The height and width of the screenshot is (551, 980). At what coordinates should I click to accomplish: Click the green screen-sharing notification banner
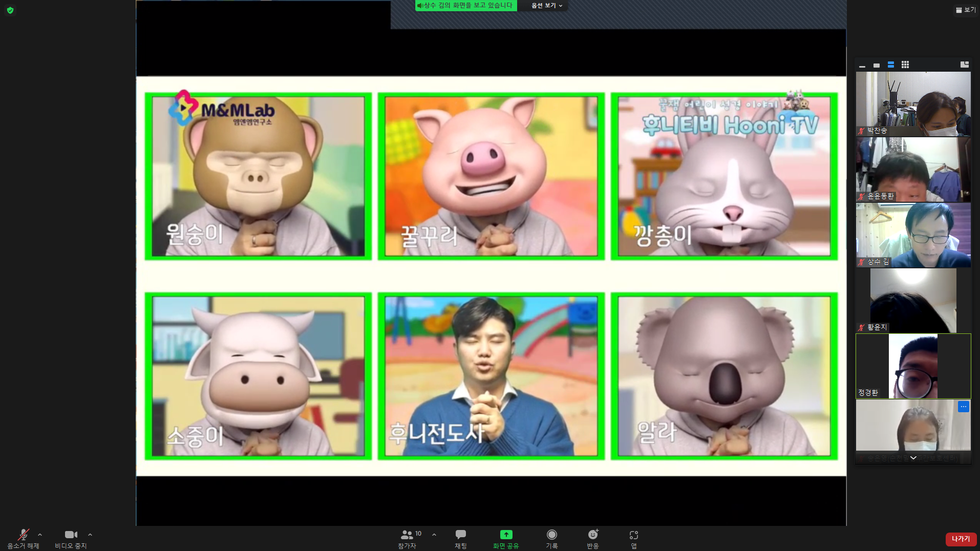(465, 6)
